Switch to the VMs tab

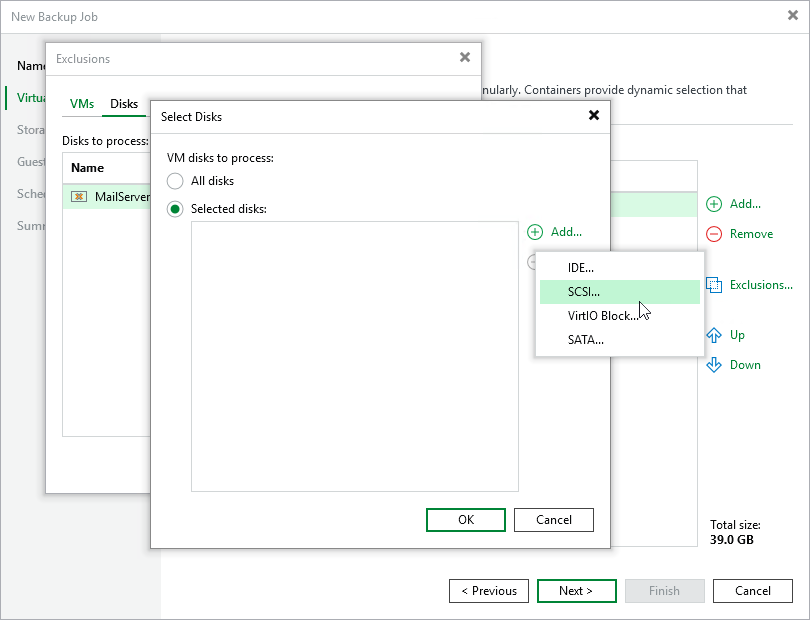pyautogui.click(x=81, y=103)
